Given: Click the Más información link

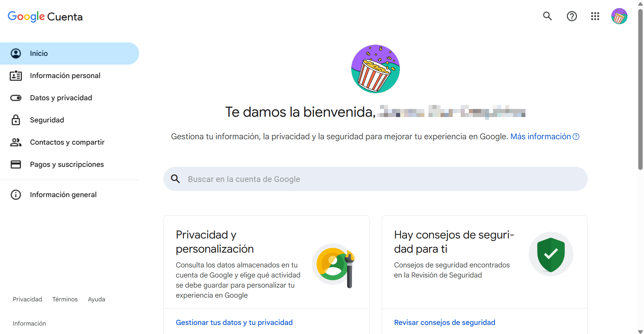Looking at the screenshot, I should 540,137.
